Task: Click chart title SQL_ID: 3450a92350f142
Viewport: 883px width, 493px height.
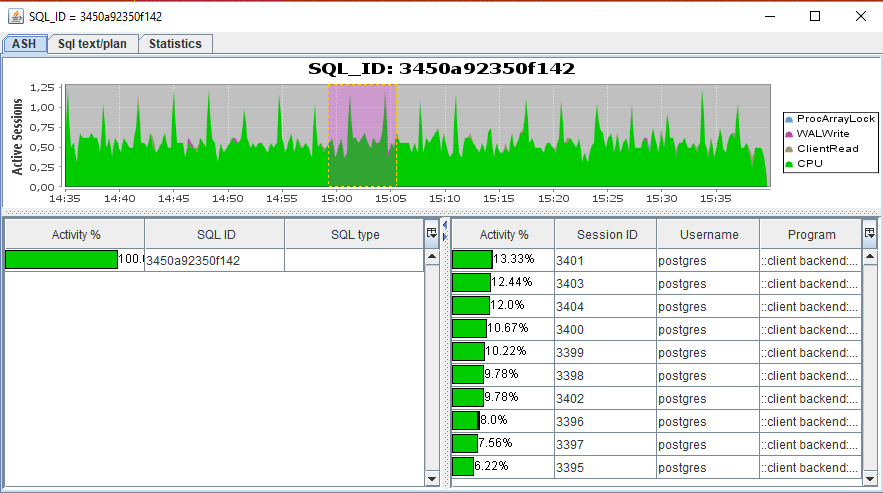Action: 442,69
